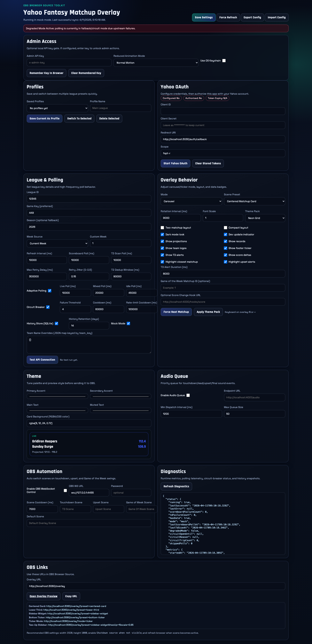
Task: Run Test API Connection
Action: [x=42, y=359]
